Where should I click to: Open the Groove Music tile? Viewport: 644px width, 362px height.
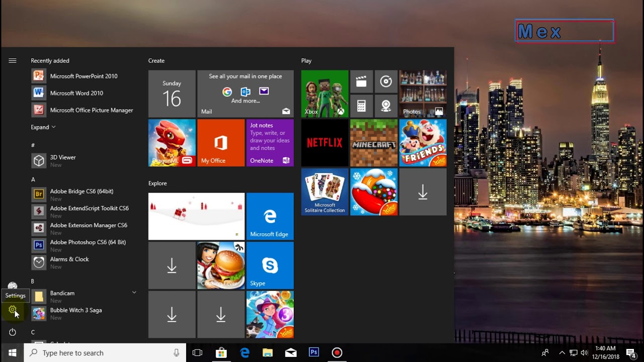point(386,81)
